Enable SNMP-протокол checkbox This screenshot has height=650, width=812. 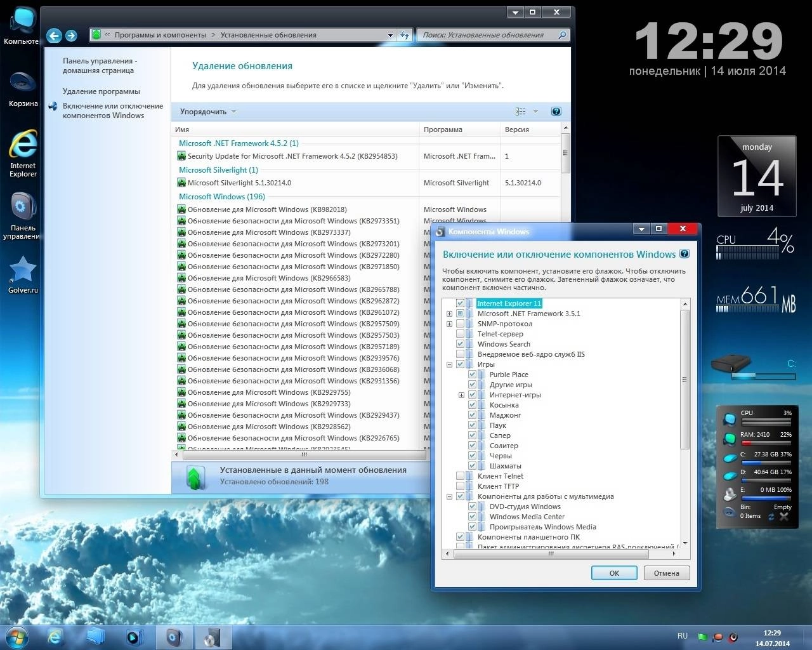tap(461, 324)
